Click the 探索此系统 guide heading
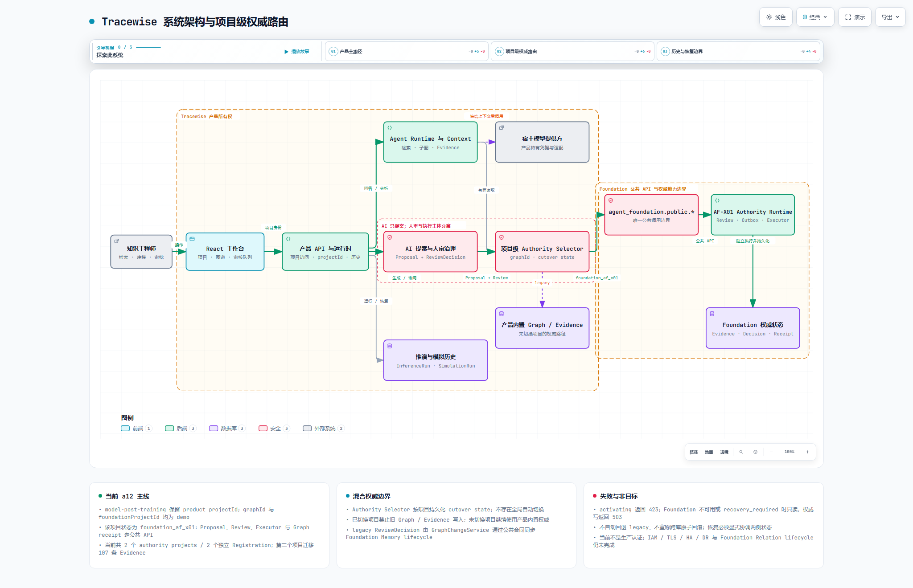 click(110, 55)
